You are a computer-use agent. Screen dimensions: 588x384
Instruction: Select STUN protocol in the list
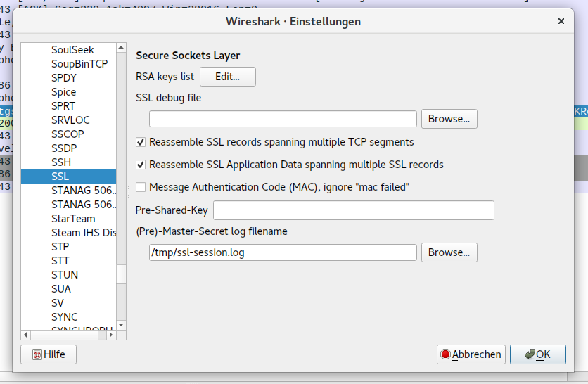(x=65, y=275)
